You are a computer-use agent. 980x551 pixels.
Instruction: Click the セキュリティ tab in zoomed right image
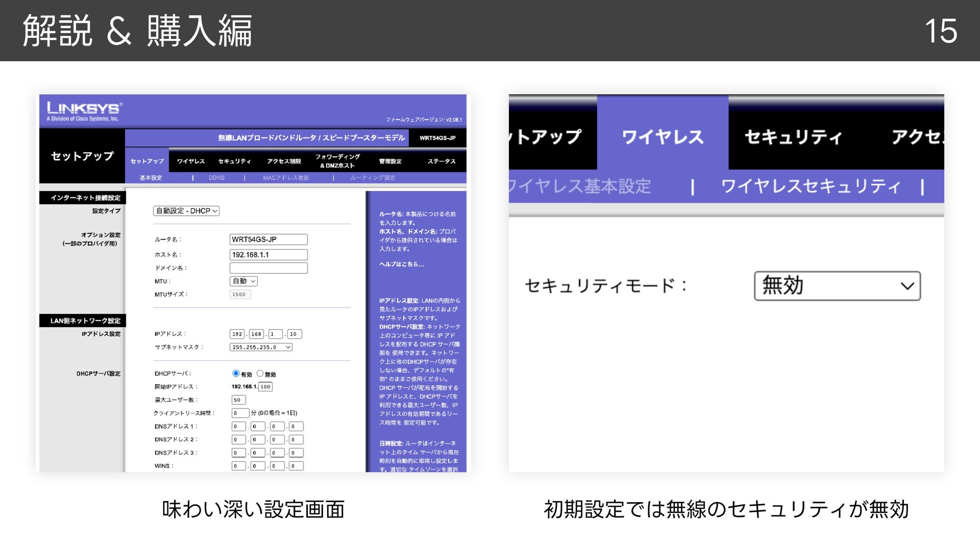(793, 137)
